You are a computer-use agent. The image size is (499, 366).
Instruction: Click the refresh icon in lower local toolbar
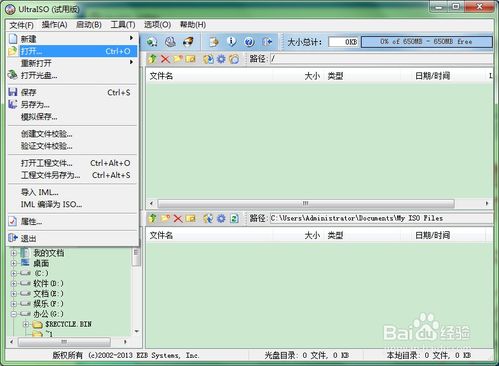pyautogui.click(x=234, y=218)
